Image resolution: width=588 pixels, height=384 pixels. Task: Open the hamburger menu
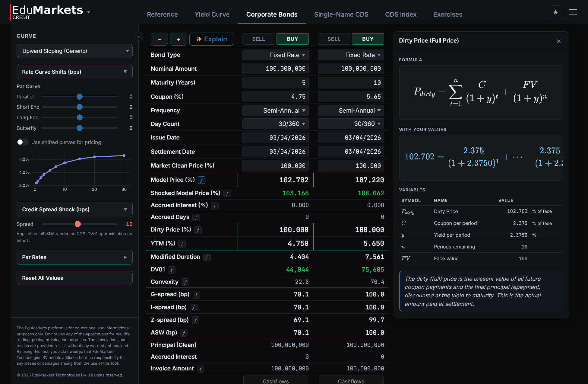pos(573,12)
